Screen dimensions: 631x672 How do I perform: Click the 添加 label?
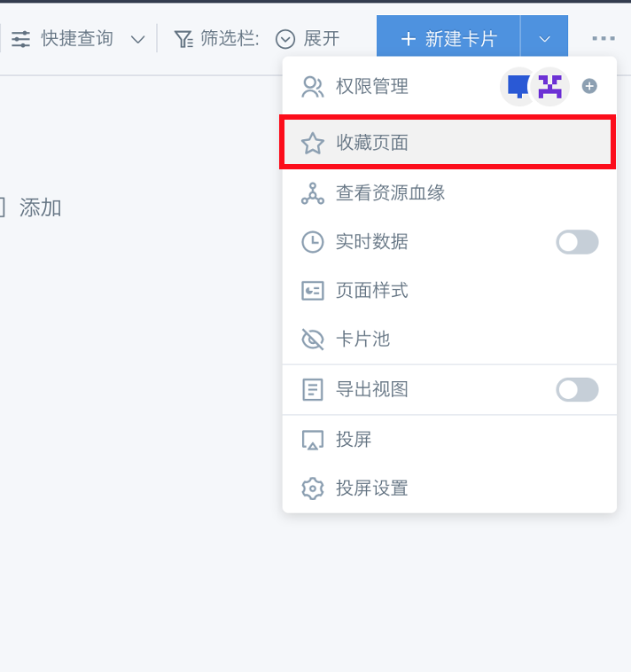tap(40, 208)
